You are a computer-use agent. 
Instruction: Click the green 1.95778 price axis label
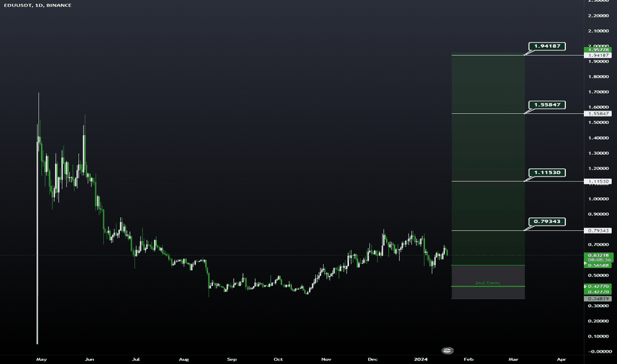click(x=598, y=50)
